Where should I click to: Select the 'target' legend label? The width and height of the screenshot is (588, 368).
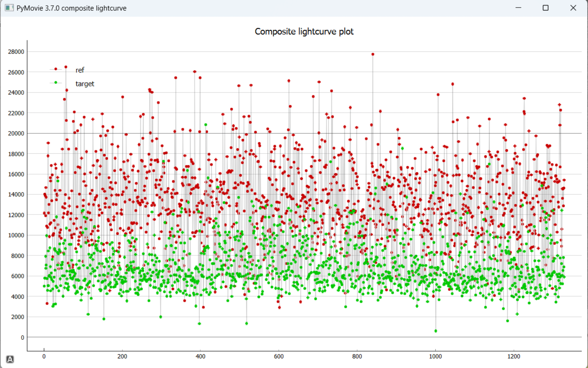(x=85, y=84)
